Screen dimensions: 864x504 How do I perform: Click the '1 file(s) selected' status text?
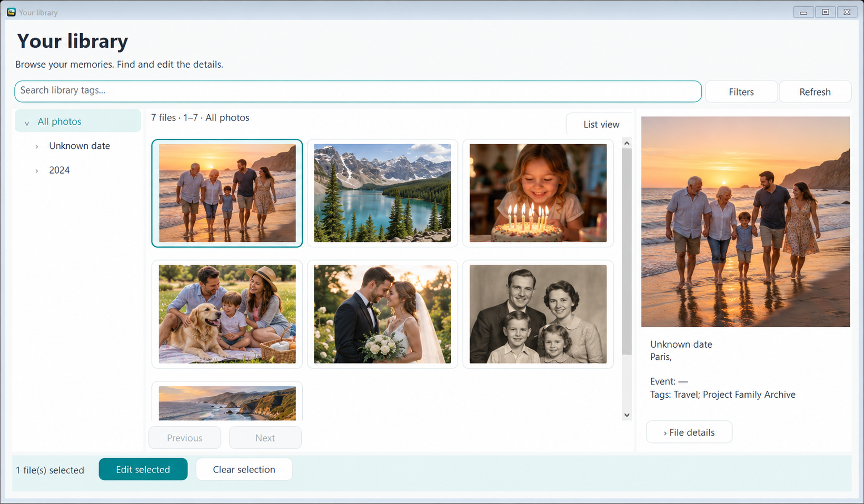[50, 470]
